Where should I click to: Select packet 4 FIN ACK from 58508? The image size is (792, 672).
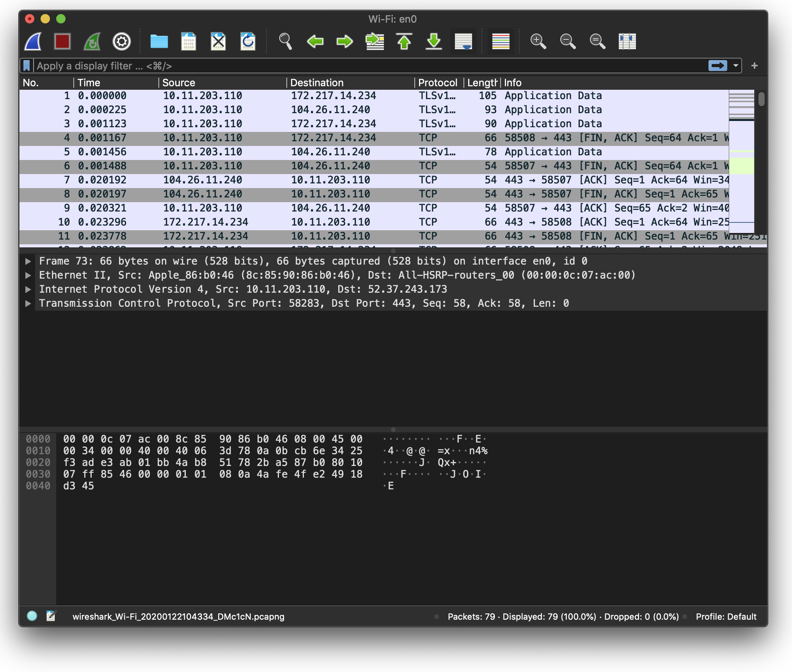(374, 138)
